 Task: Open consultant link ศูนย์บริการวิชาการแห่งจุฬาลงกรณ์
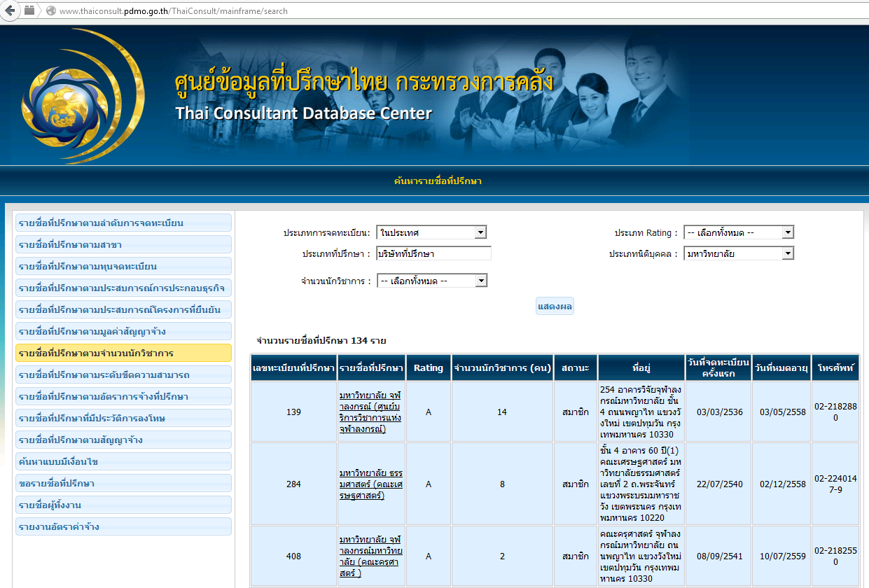pyautogui.click(x=371, y=412)
